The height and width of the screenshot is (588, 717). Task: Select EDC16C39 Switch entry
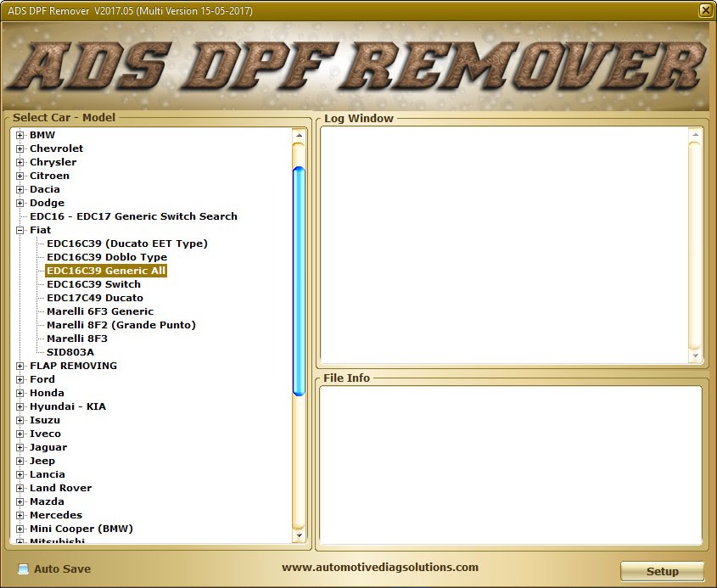93,284
